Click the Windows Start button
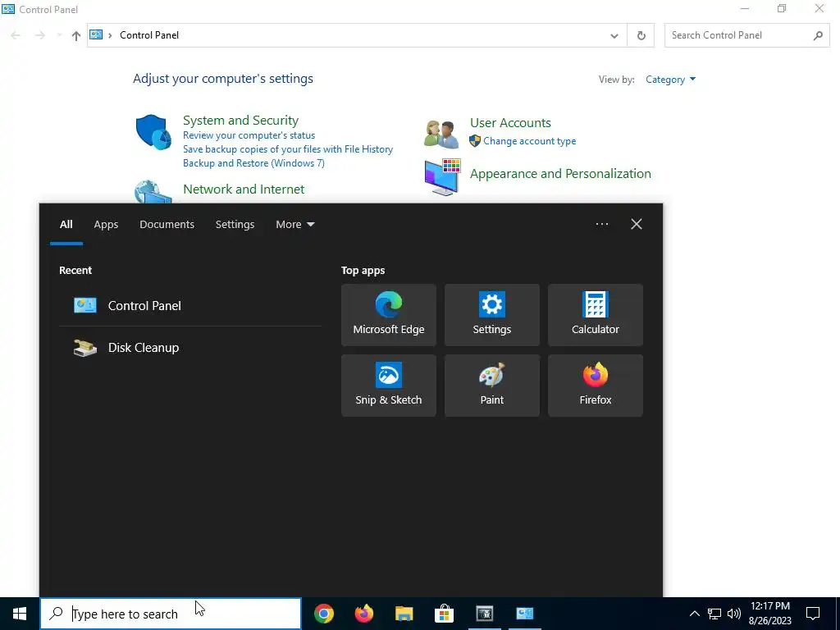This screenshot has height=630, width=840. pyautogui.click(x=20, y=614)
